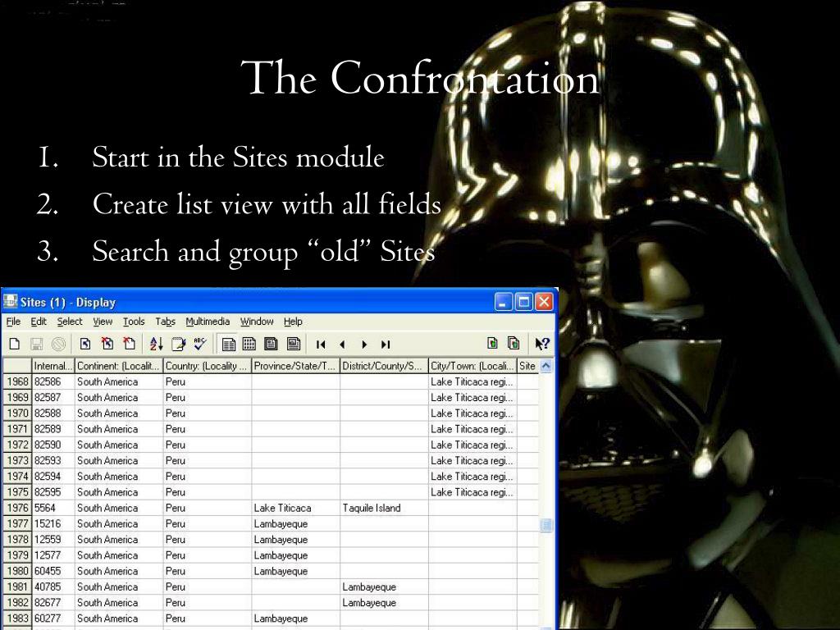The width and height of the screenshot is (840, 630).
Task: Click Lambayeque district in row 1982
Action: pyautogui.click(x=384, y=603)
